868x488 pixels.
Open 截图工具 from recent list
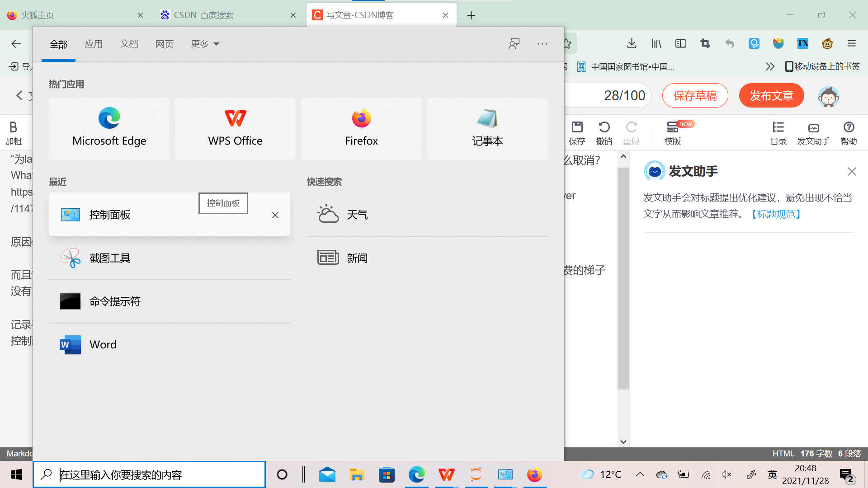pyautogui.click(x=109, y=258)
